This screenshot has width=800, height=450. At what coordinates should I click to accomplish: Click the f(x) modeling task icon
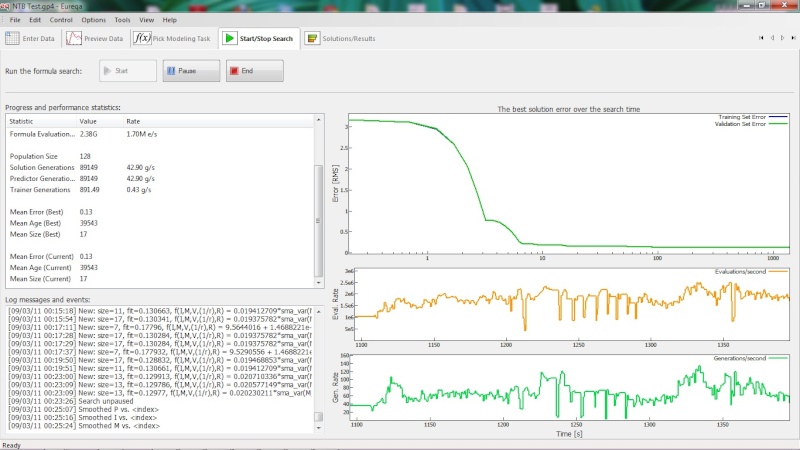142,38
